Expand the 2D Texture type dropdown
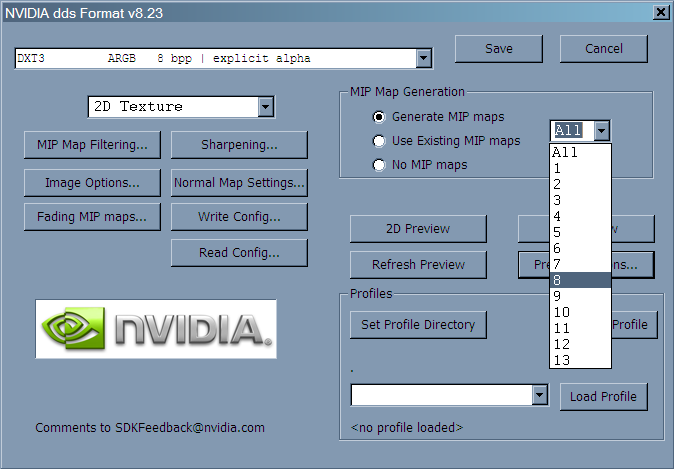The height and width of the screenshot is (469, 674). tap(266, 107)
